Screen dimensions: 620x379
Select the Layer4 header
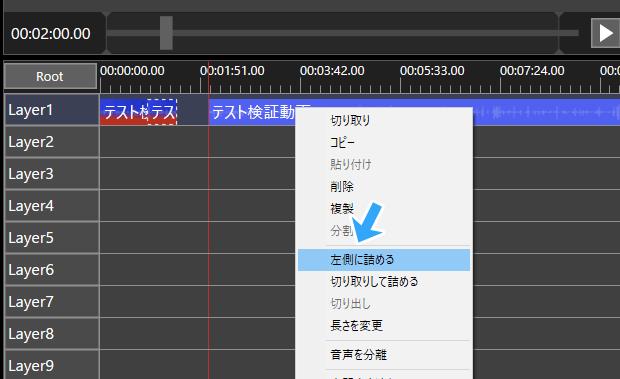coord(51,206)
